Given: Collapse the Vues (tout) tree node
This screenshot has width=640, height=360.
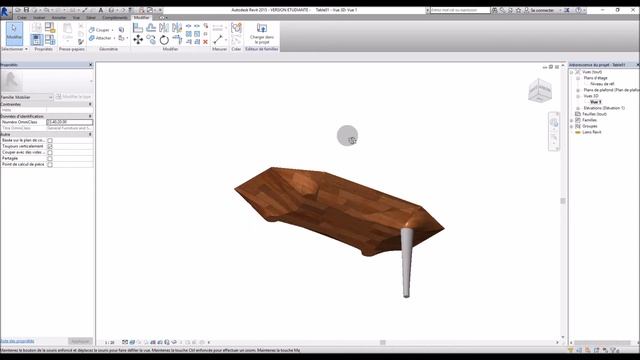Looking at the screenshot, I should point(571,72).
